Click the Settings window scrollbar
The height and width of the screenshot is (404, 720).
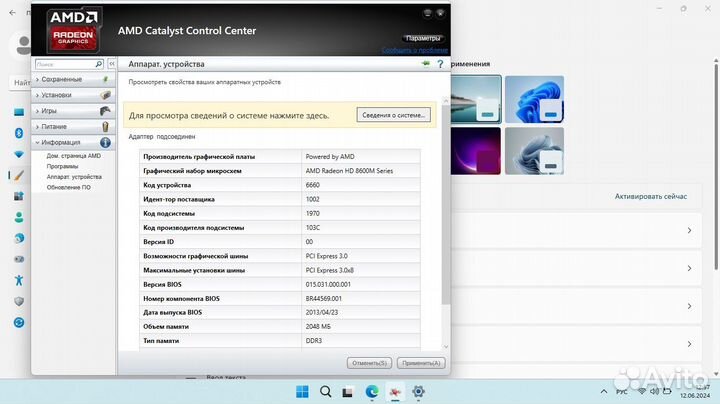click(716, 166)
